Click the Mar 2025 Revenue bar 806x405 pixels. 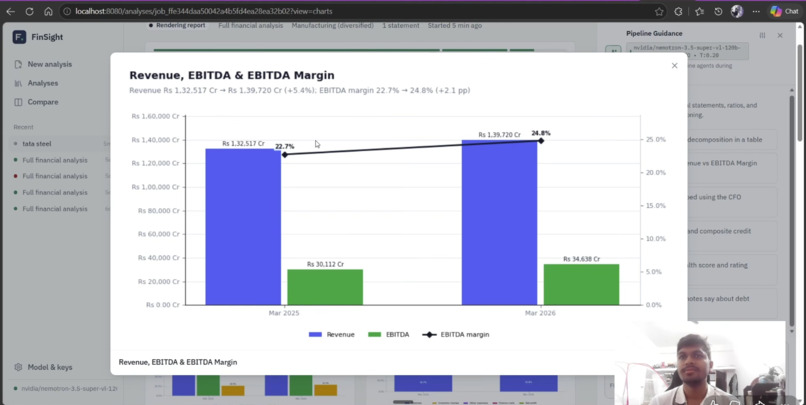click(243, 227)
